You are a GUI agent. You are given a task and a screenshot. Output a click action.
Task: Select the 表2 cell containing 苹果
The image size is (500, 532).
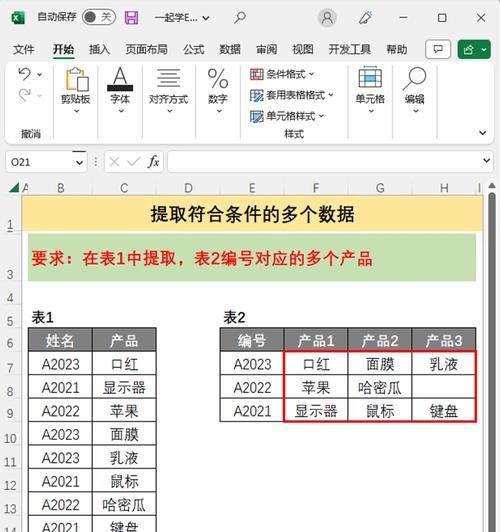316,387
